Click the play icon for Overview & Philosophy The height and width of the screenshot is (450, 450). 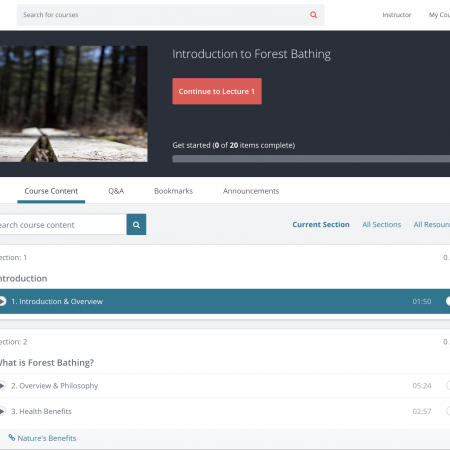pyautogui.click(x=2, y=386)
